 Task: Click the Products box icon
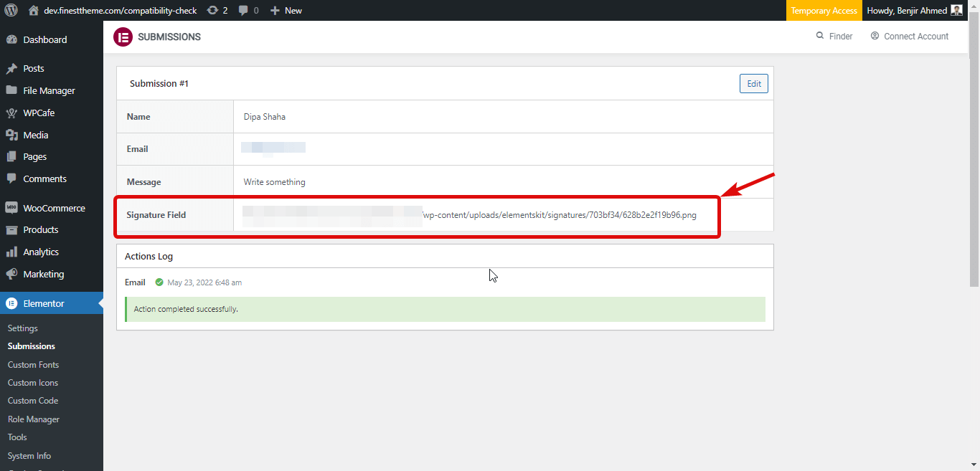11,230
